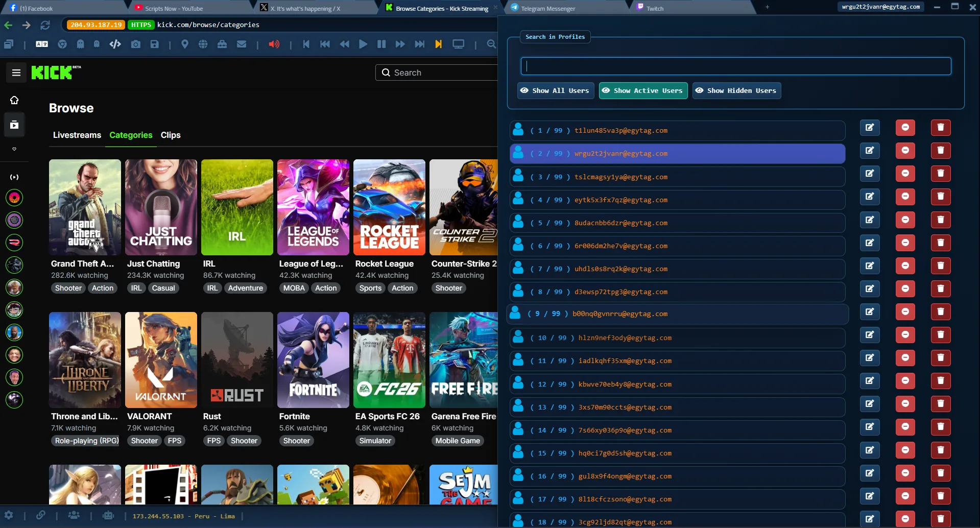Click the Kick home icon in the sidebar
Viewport: 980px width, 528px height.
[14, 100]
